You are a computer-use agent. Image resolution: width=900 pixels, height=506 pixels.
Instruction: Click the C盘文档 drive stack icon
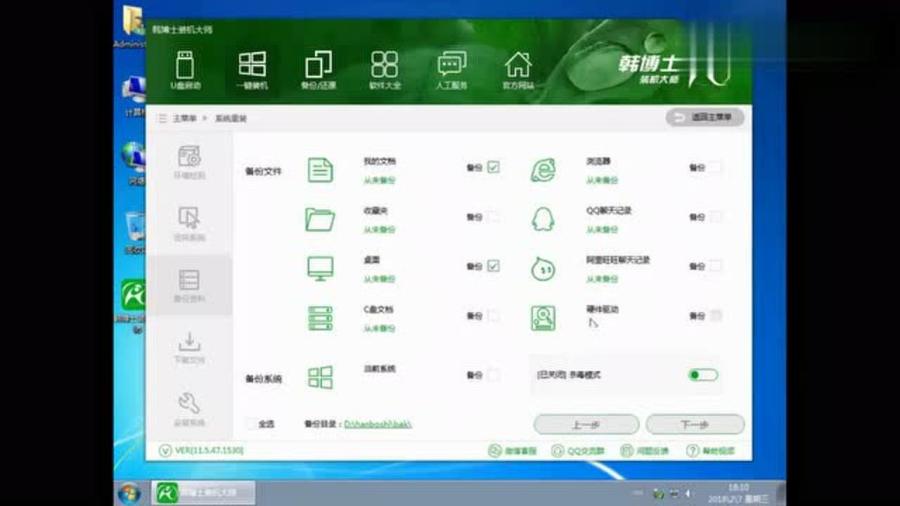click(320, 318)
